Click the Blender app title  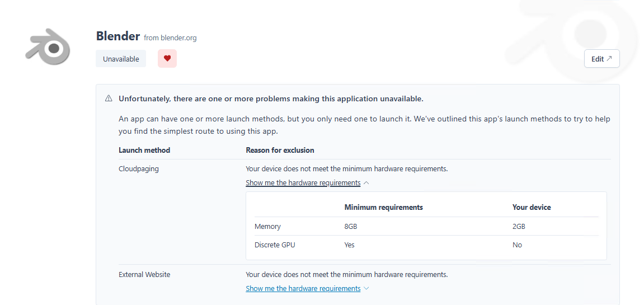(x=117, y=36)
